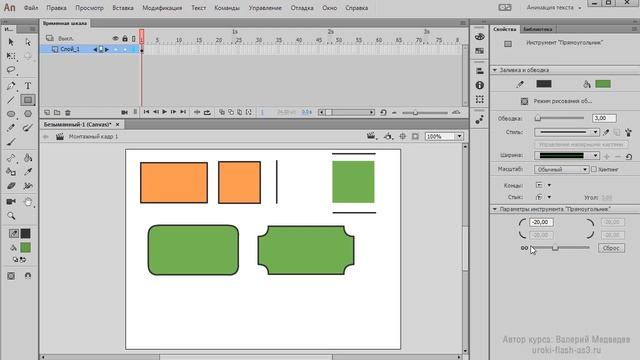
Task: Select the Ink Bottle tool
Action: (11, 172)
